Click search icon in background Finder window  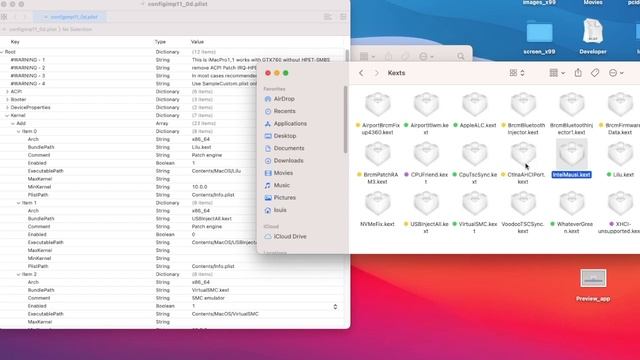pyautogui.click(x=460, y=56)
